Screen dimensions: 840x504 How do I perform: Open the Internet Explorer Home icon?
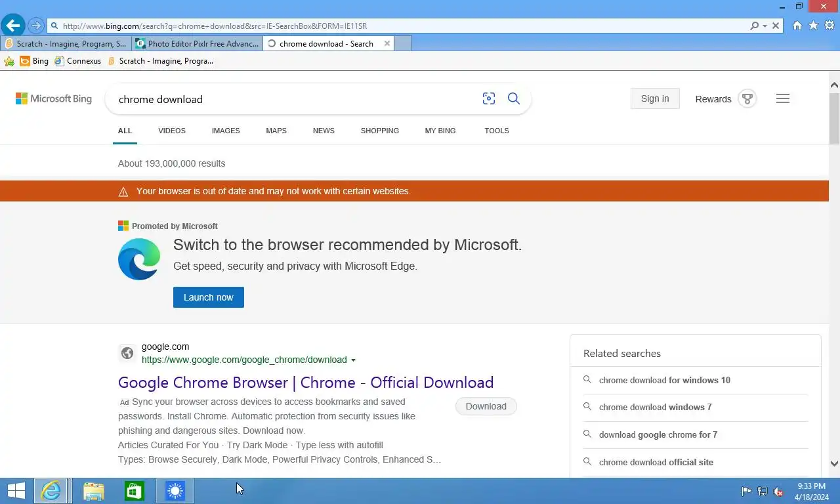click(x=797, y=26)
